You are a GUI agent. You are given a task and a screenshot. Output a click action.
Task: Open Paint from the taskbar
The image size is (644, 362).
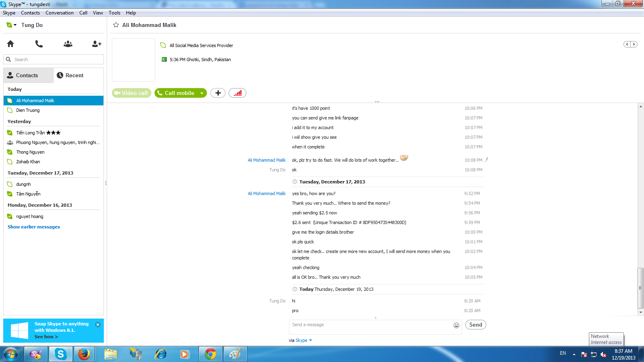click(x=235, y=354)
